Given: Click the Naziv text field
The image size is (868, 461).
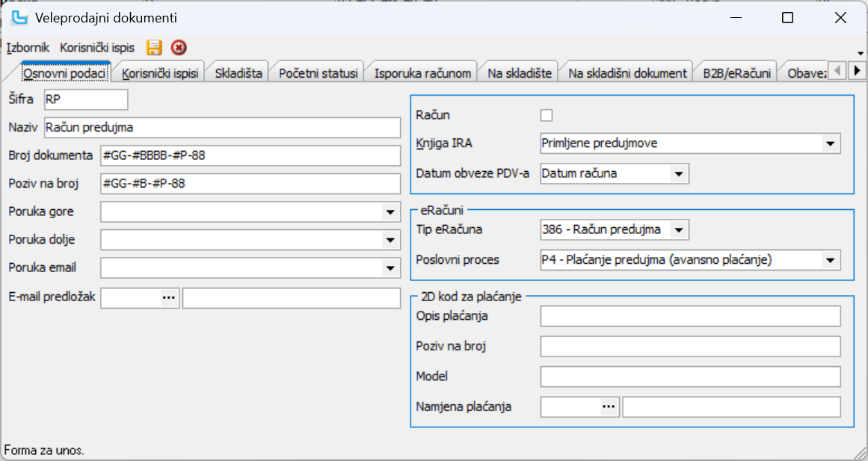Looking at the screenshot, I should tap(222, 128).
